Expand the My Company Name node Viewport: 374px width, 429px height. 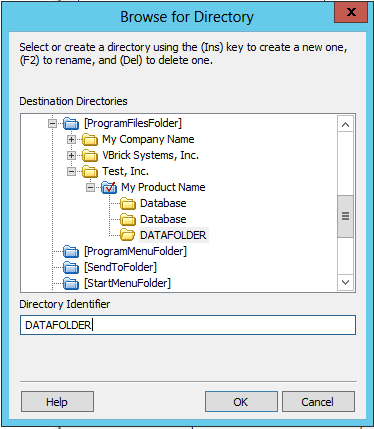pos(71,139)
